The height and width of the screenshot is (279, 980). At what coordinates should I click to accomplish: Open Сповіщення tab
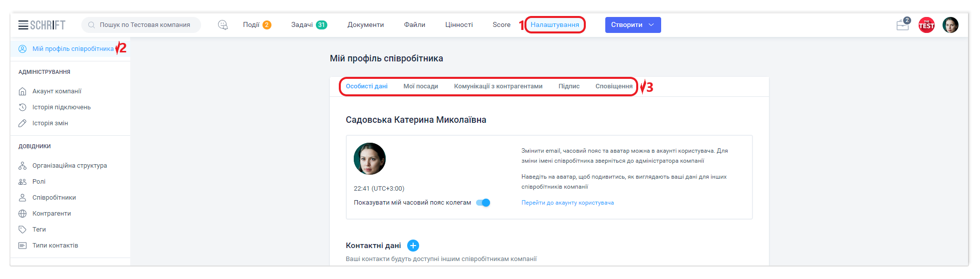click(x=614, y=86)
